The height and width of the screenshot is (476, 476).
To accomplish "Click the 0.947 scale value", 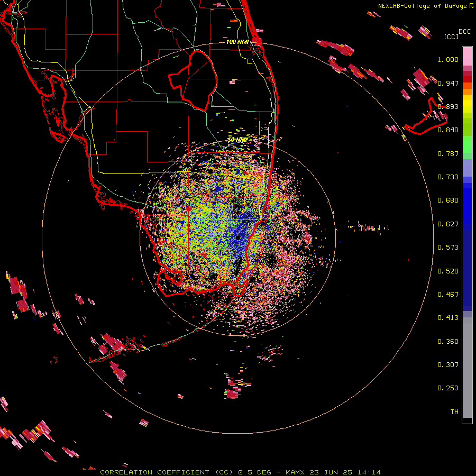I will pyautogui.click(x=448, y=83).
